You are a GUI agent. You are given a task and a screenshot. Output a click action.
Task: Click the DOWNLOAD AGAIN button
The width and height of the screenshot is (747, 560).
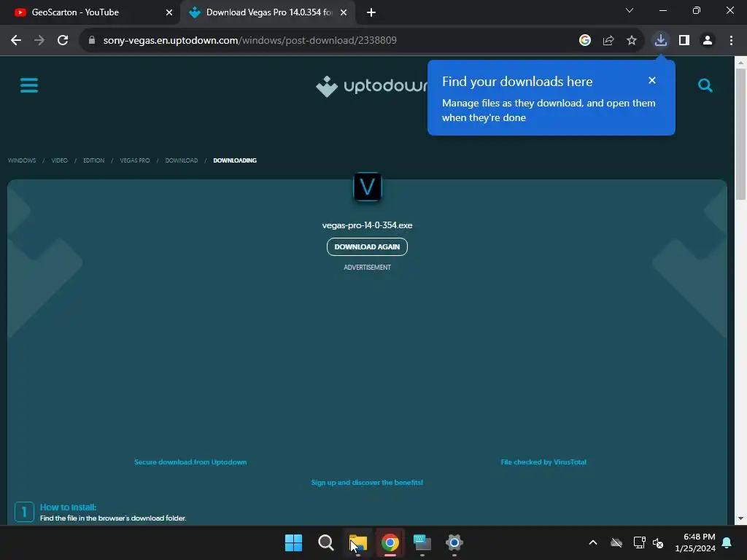click(x=367, y=246)
